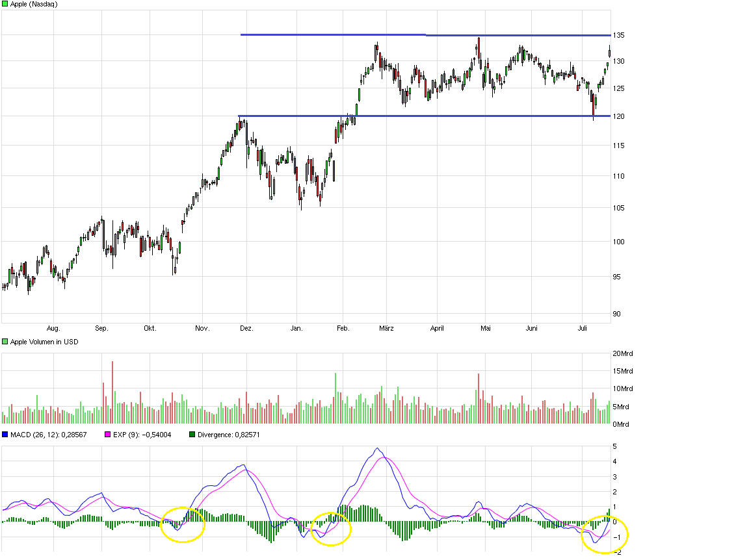
Task: Toggle the Apple price series via its legend marker
Action: click(x=5, y=5)
